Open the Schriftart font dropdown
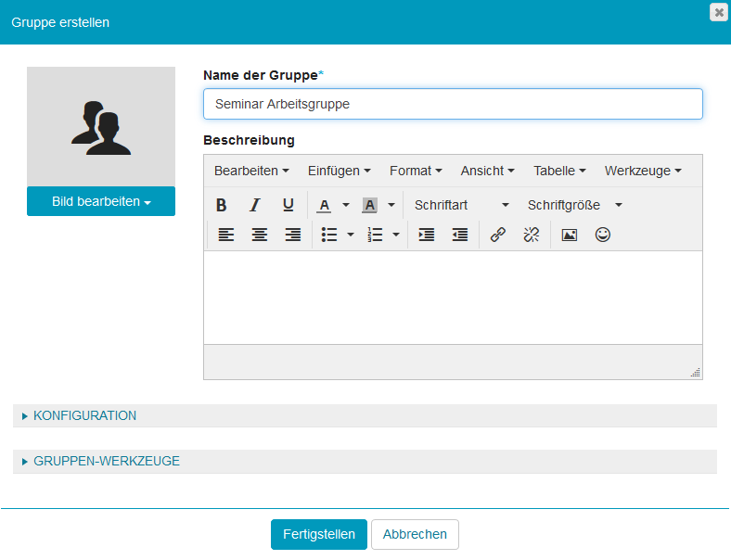Viewport: 731px width, 560px height. click(461, 205)
